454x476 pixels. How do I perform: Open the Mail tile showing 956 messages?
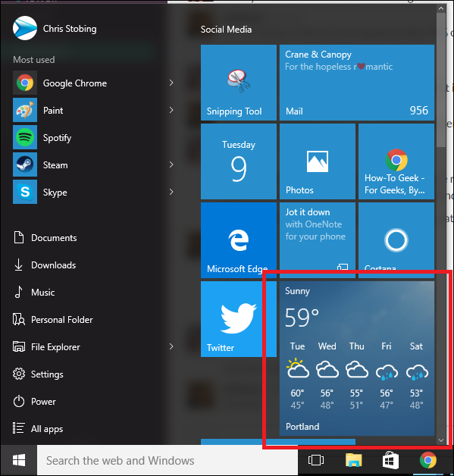357,83
